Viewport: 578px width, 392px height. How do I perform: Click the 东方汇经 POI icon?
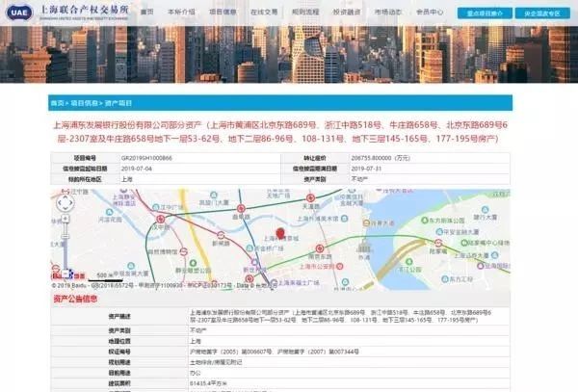coord(445,279)
